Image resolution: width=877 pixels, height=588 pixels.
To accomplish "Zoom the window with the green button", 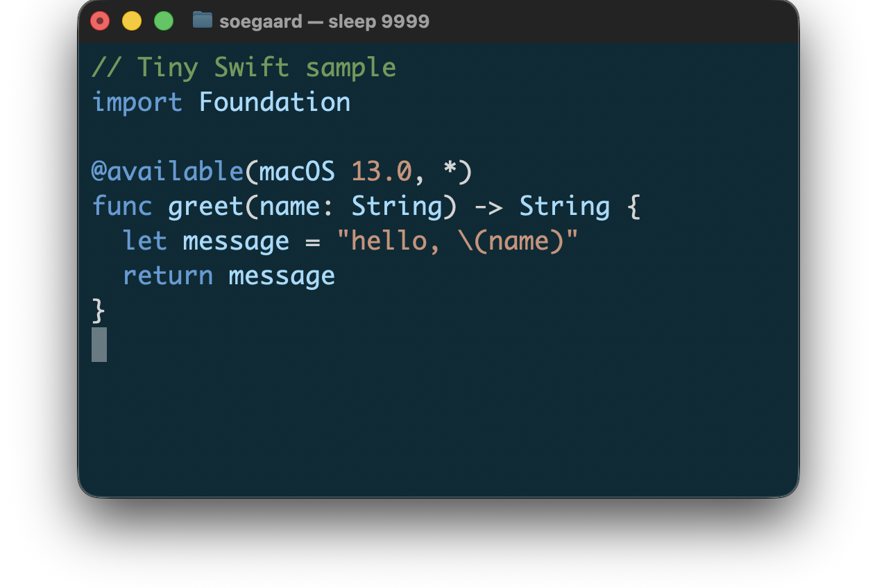I will pos(164,21).
